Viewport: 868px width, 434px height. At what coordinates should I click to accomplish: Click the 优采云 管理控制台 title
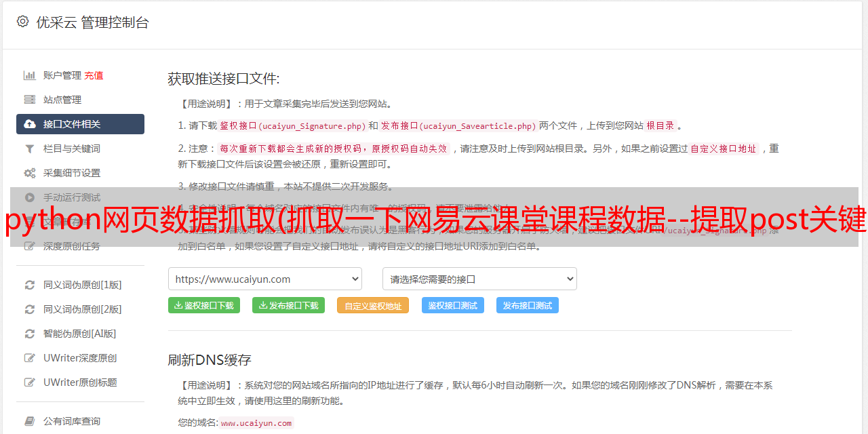92,22
